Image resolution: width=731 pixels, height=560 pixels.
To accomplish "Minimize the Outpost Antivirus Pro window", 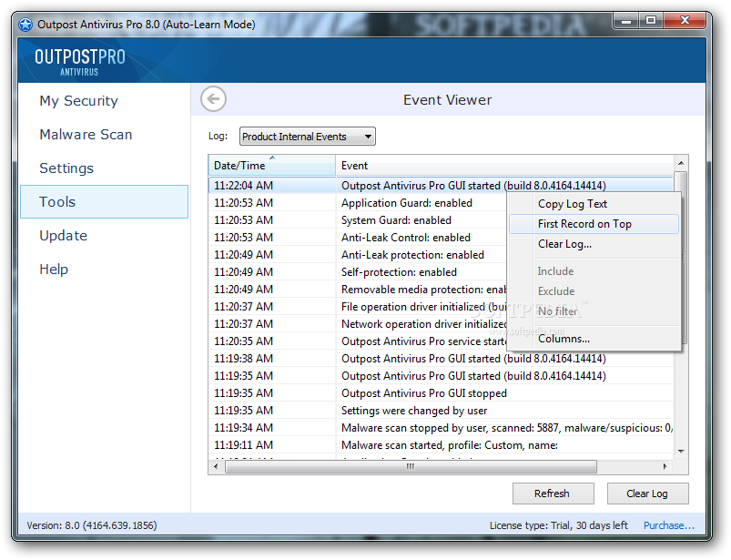I will tap(626, 21).
